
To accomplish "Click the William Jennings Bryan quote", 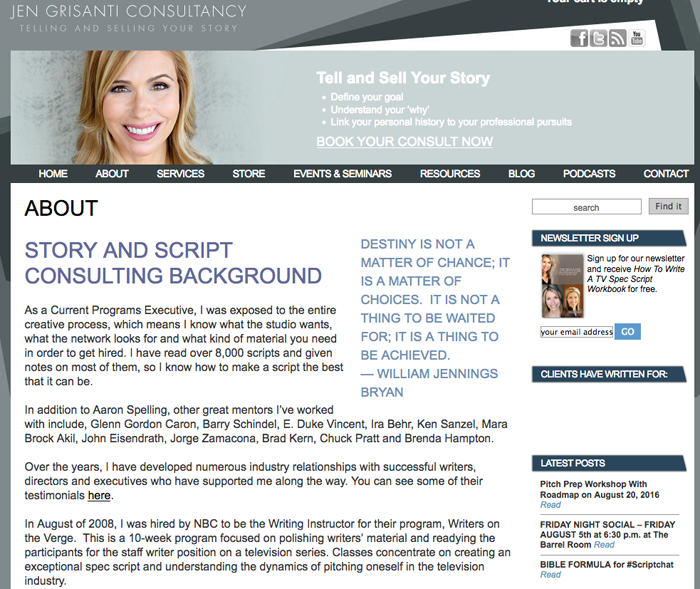I will point(435,318).
